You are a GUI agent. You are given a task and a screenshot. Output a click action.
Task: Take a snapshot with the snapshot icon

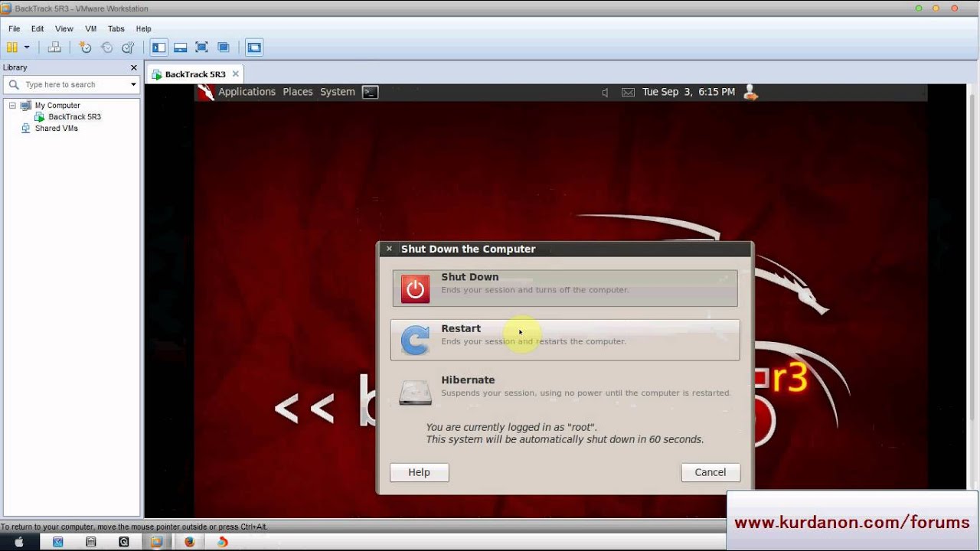pyautogui.click(x=85, y=47)
